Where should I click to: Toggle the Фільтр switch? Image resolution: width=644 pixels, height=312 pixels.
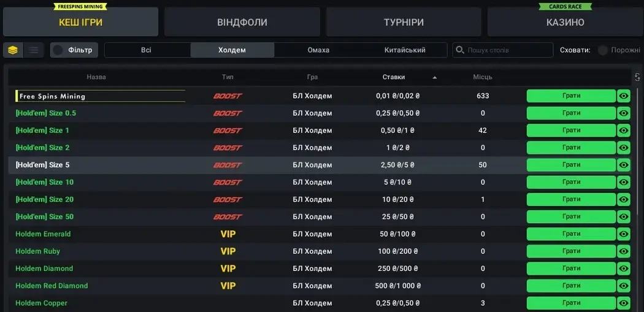(58, 50)
